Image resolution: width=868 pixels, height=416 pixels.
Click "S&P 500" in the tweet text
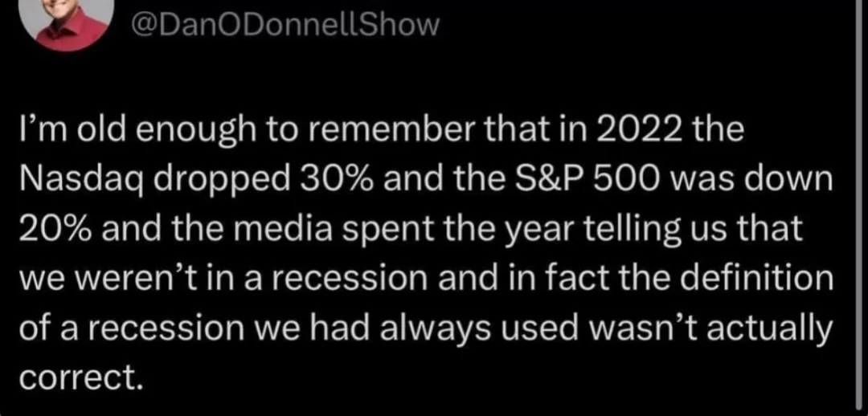pyautogui.click(x=569, y=179)
